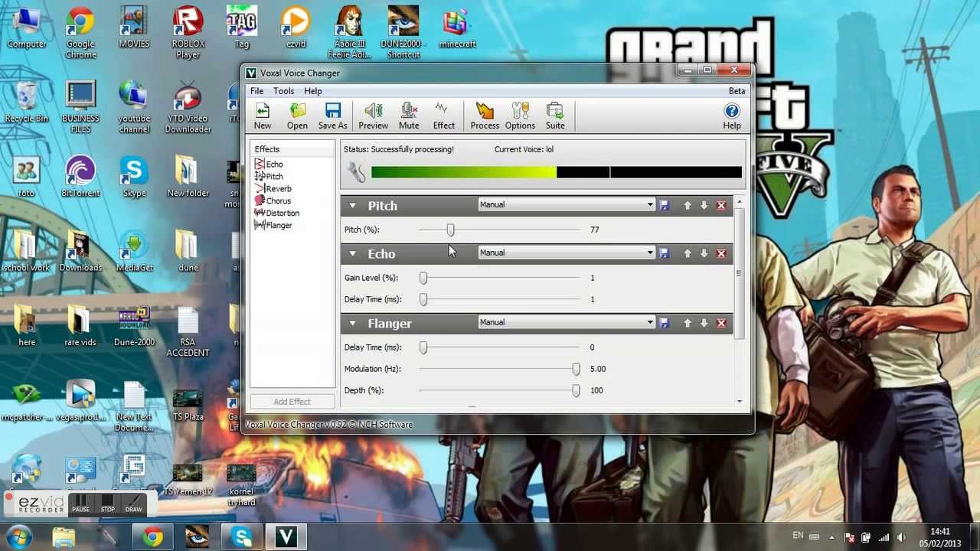Move the Echo effect up
The width and height of the screenshot is (980, 551).
click(x=688, y=253)
